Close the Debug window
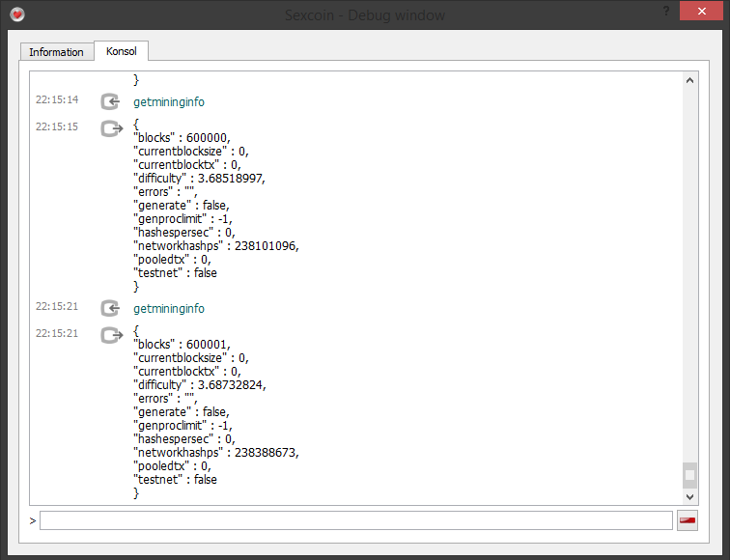This screenshot has height=560, width=730. click(x=702, y=11)
